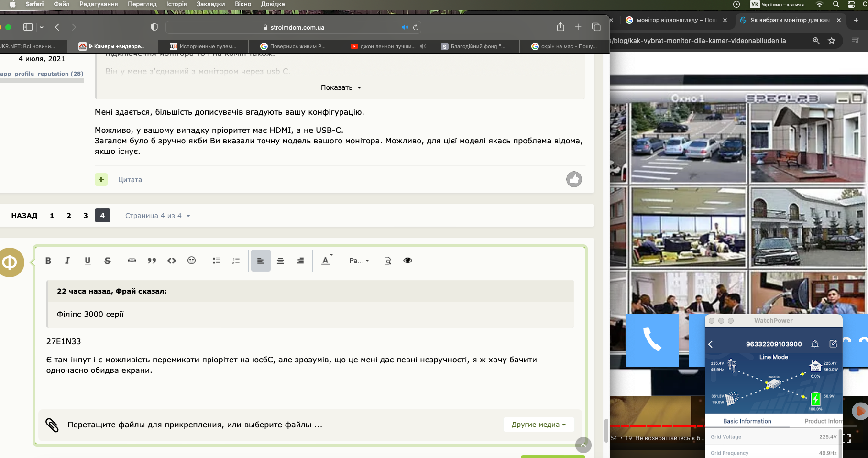
Task: Toggle bold formatting in the editor
Action: point(48,261)
